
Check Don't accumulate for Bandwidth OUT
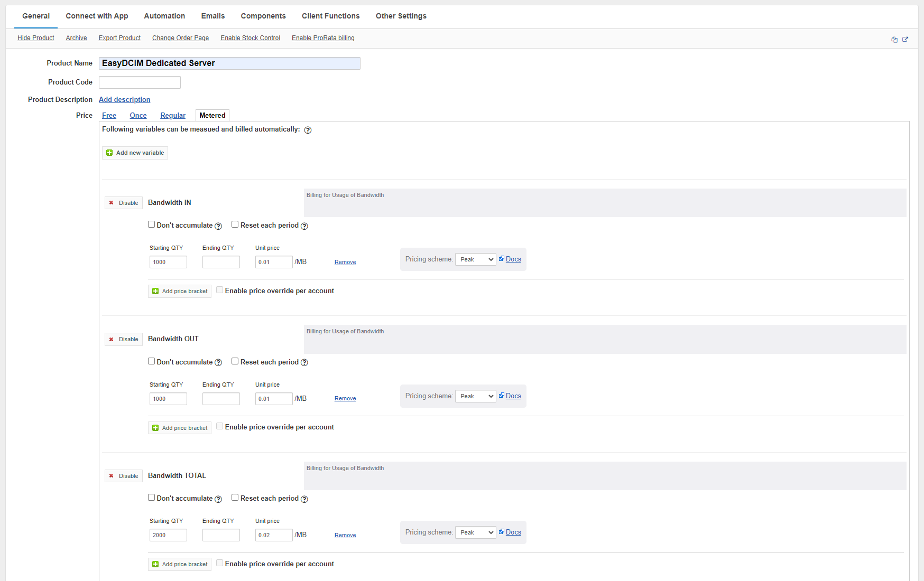tap(152, 361)
